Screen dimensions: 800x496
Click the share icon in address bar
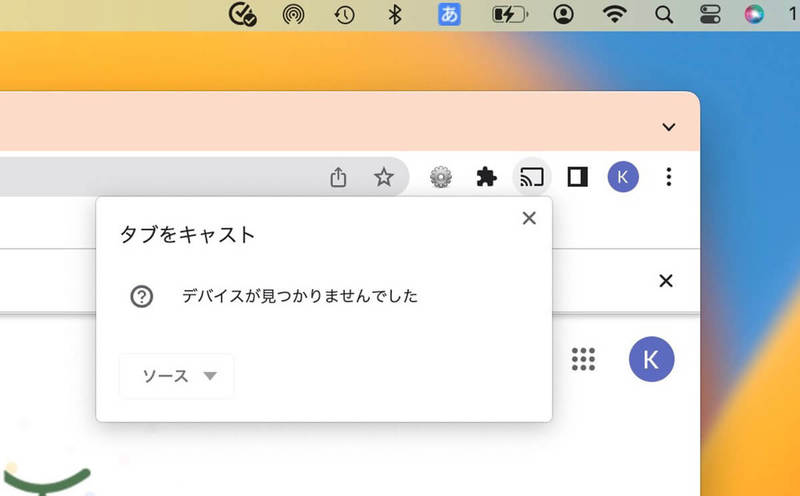pos(338,177)
